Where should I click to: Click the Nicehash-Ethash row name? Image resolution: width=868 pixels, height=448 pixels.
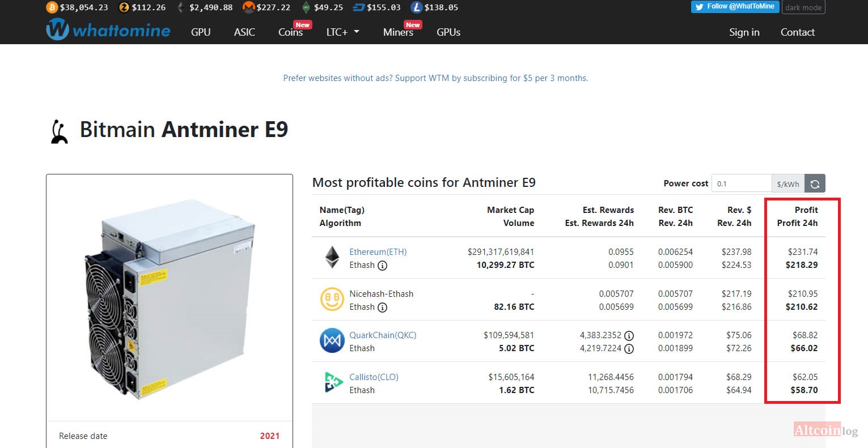pyautogui.click(x=381, y=294)
